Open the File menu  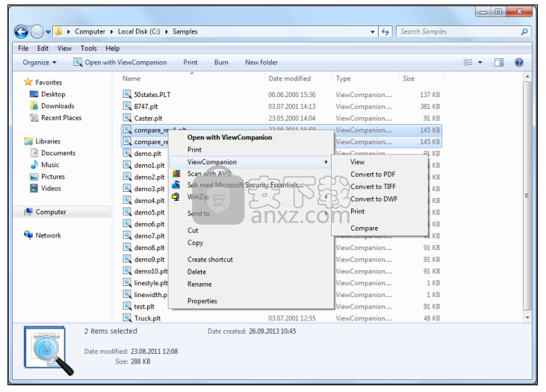point(23,49)
